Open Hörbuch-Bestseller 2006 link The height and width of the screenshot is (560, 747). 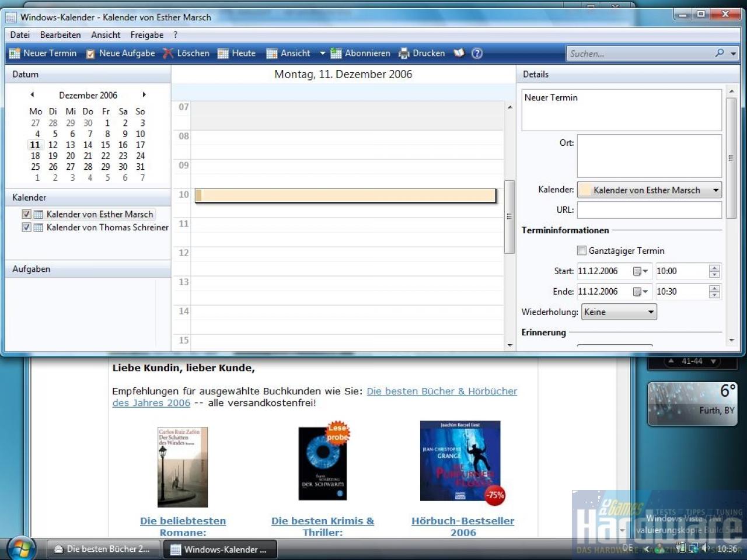pyautogui.click(x=463, y=526)
